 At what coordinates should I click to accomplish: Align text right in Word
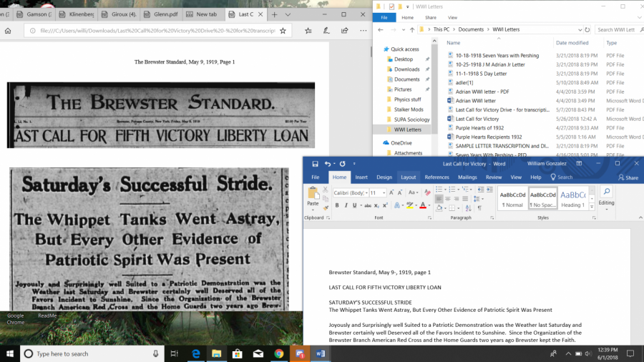click(457, 199)
